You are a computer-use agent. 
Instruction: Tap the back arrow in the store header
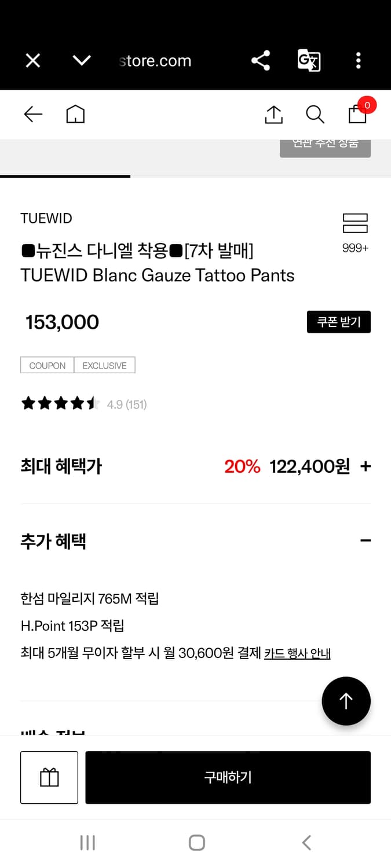click(32, 114)
